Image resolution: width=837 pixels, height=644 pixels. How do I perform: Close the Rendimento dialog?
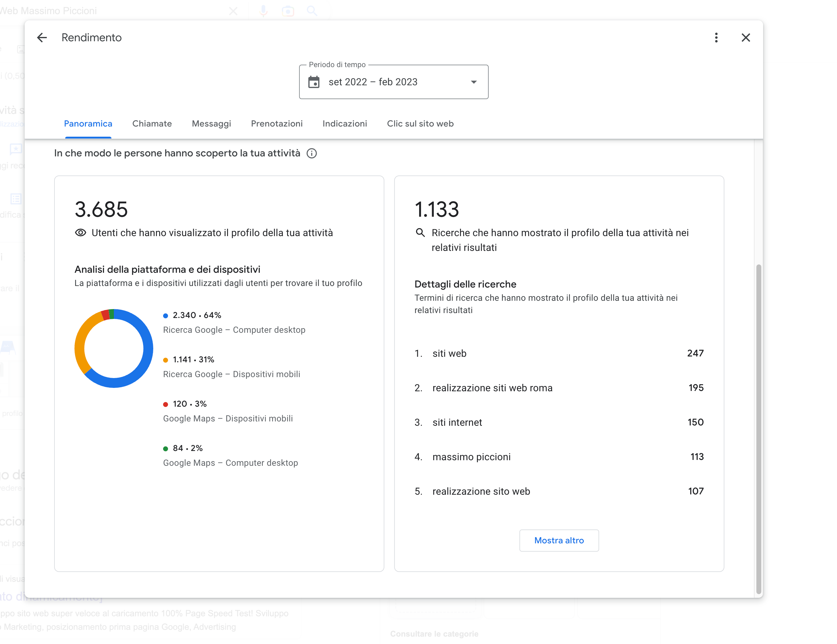pos(745,38)
